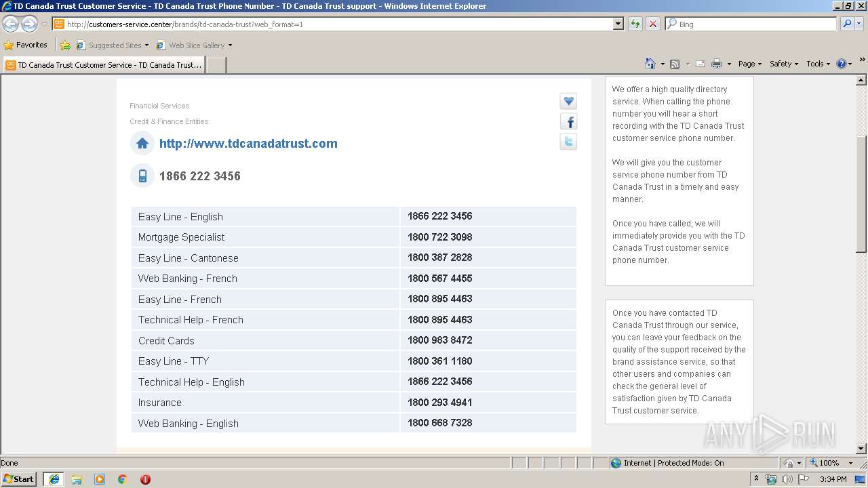Click the Easy Line - TTY row
The image size is (868, 488).
pos(353,361)
